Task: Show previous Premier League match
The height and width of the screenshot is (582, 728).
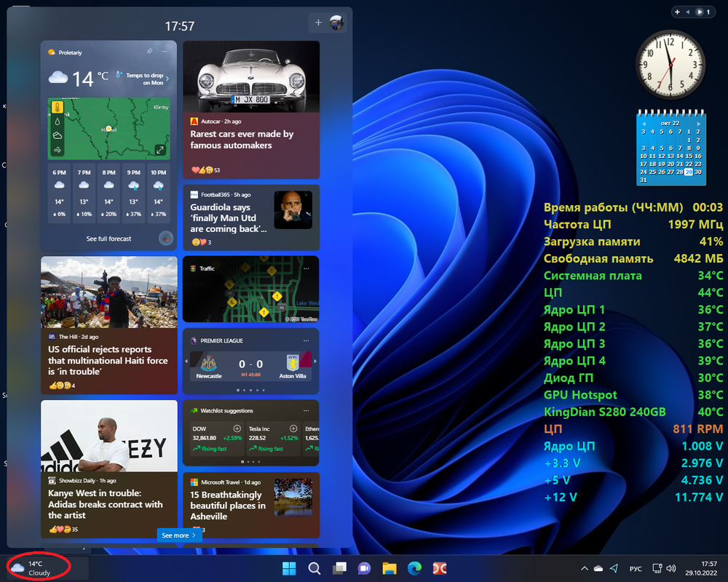Action: tap(186, 361)
